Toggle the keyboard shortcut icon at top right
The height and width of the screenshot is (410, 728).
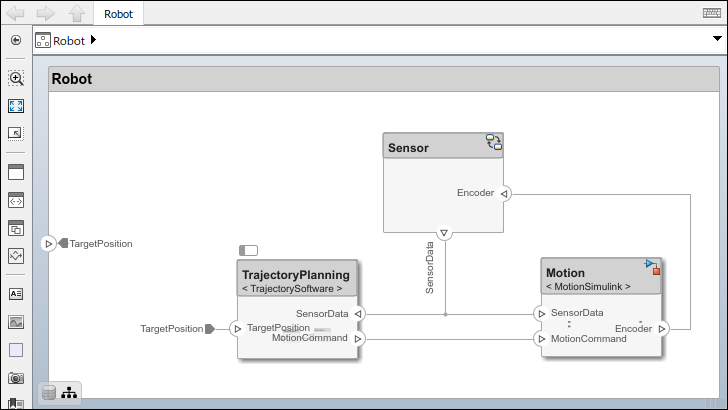[x=711, y=13]
